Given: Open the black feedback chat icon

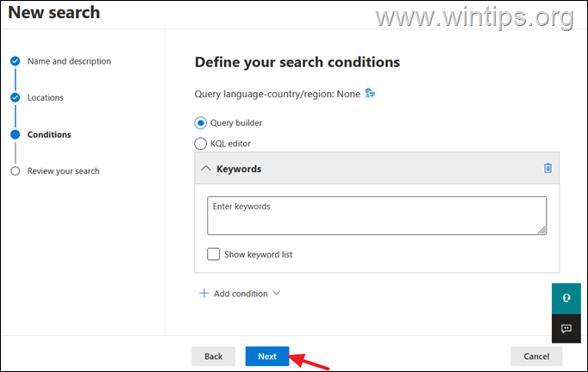Looking at the screenshot, I should (566, 329).
